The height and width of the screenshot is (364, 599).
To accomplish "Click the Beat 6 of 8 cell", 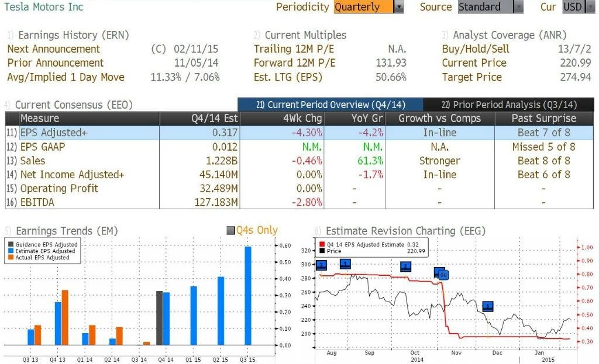I will click(544, 174).
